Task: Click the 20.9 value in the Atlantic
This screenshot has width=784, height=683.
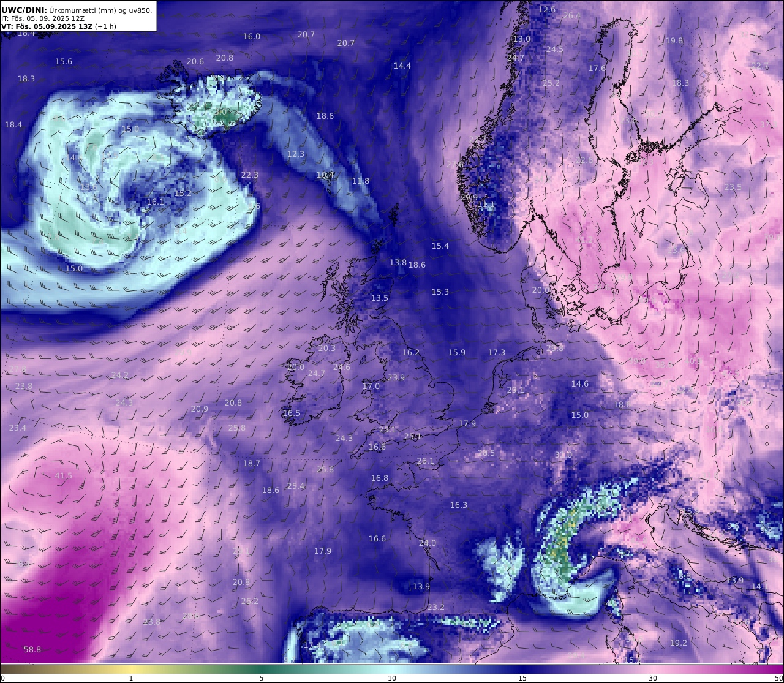Action: [x=200, y=409]
